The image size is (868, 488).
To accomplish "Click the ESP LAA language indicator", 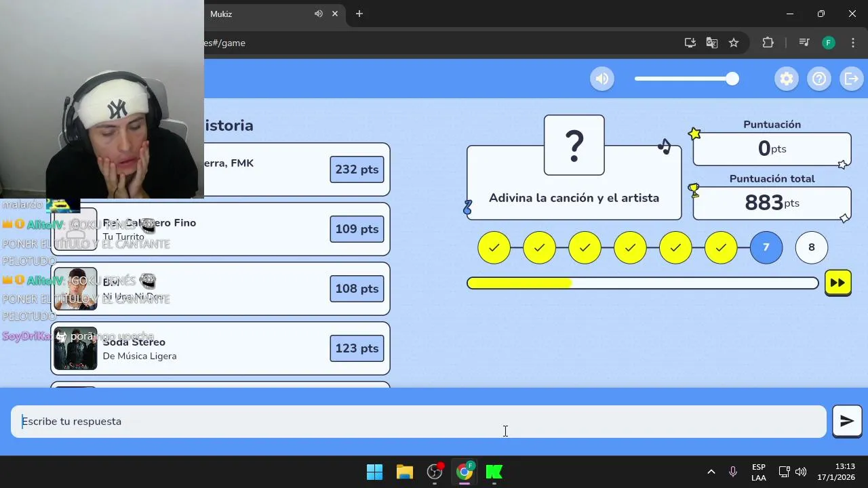I will [x=759, y=472].
